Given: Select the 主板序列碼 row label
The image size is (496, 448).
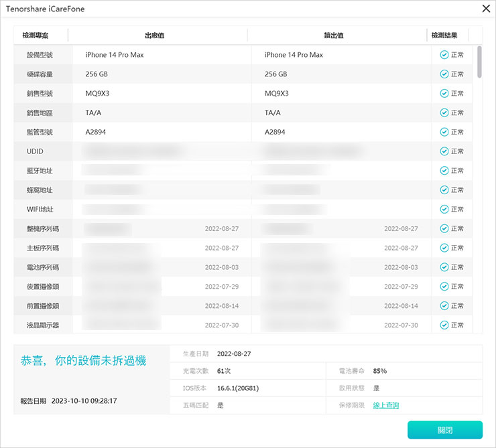Looking at the screenshot, I should [43, 248].
